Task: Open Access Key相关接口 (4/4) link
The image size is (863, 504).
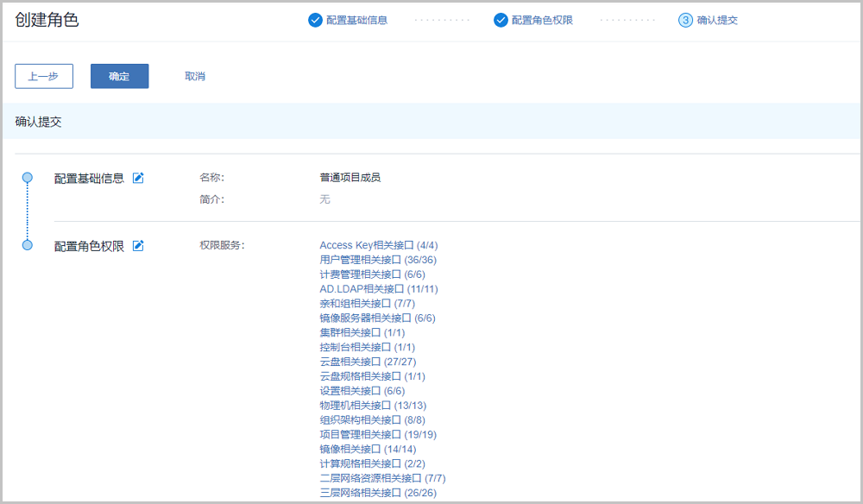Action: (x=378, y=246)
